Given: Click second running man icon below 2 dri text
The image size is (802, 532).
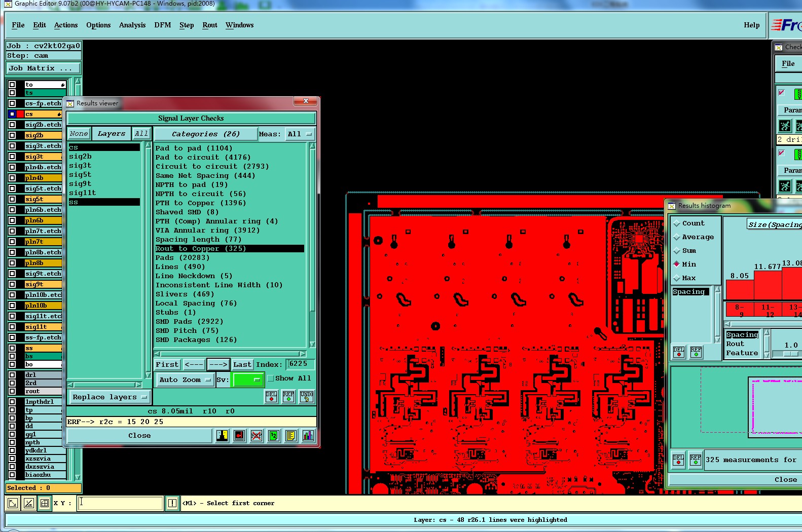Looking at the screenshot, I should coord(785,186).
